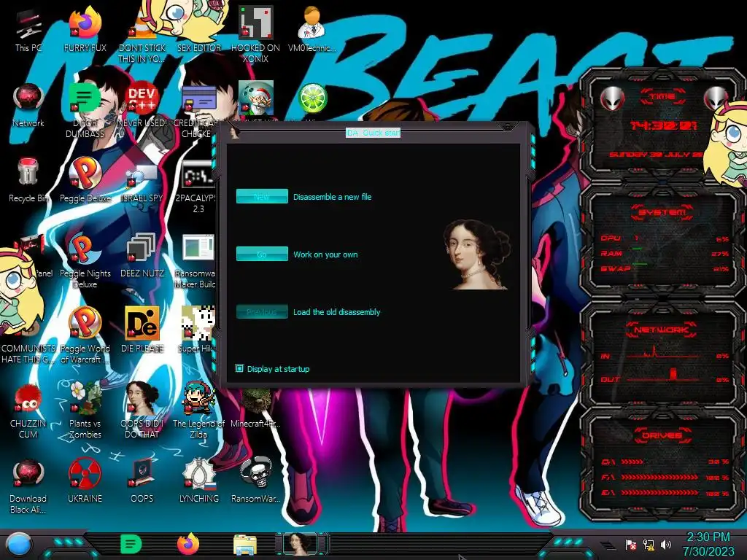Viewport: 747px width, 560px height.
Task: Click the network tray icon with warning
Action: (x=649, y=544)
